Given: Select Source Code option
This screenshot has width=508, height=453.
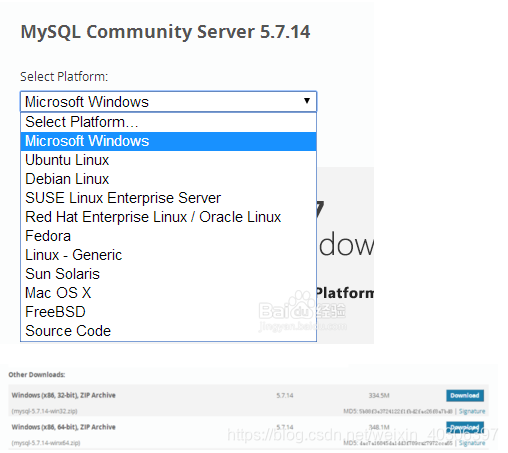Looking at the screenshot, I should pyautogui.click(x=168, y=331).
